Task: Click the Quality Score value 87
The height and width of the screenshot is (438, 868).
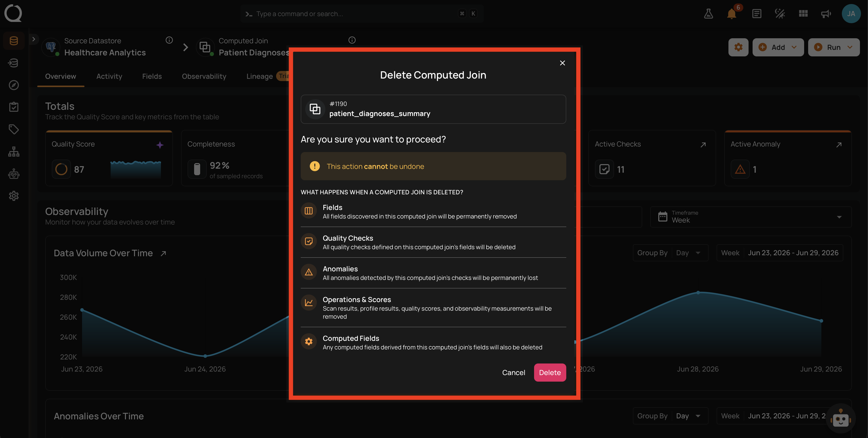Action: 79,169
